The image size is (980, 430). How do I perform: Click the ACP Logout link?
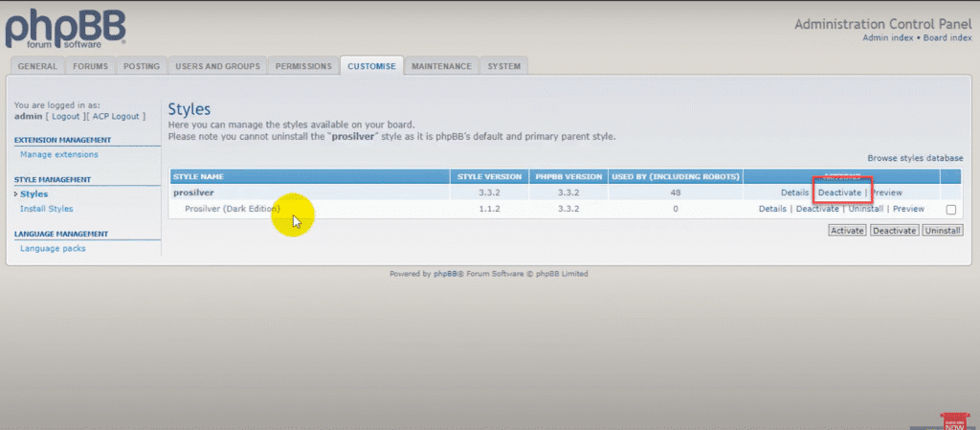pyautogui.click(x=117, y=116)
